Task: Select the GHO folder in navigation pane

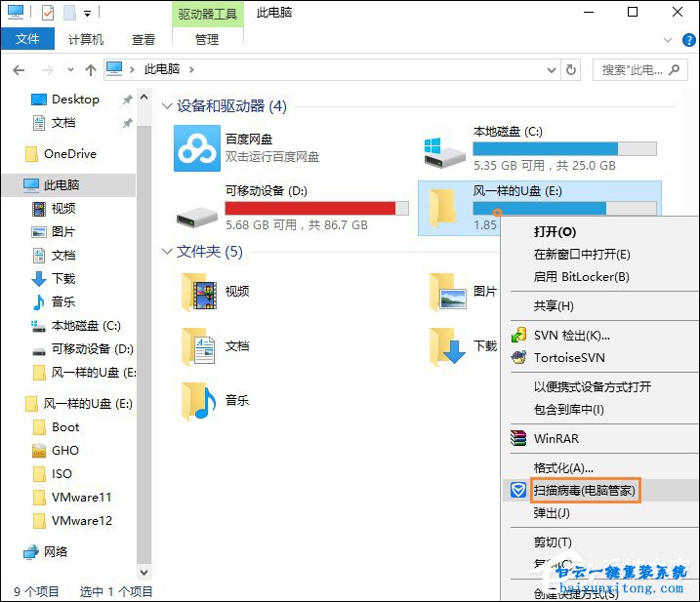Action: coord(56,450)
